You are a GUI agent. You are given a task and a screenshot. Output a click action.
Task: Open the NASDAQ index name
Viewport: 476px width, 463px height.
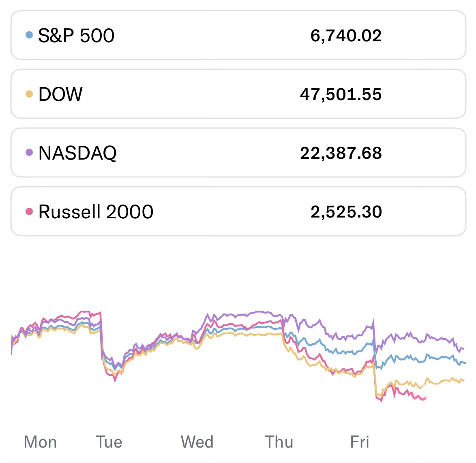point(77,153)
